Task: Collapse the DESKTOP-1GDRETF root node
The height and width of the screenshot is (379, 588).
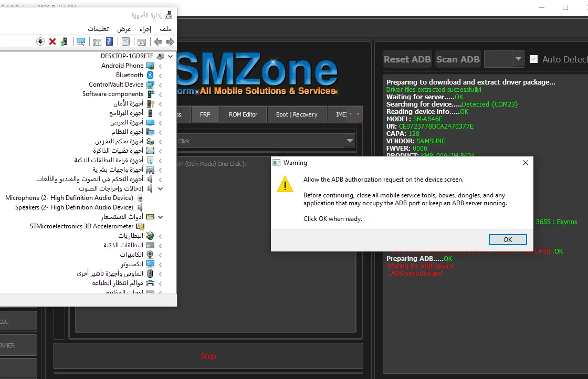Action: pyautogui.click(x=171, y=56)
